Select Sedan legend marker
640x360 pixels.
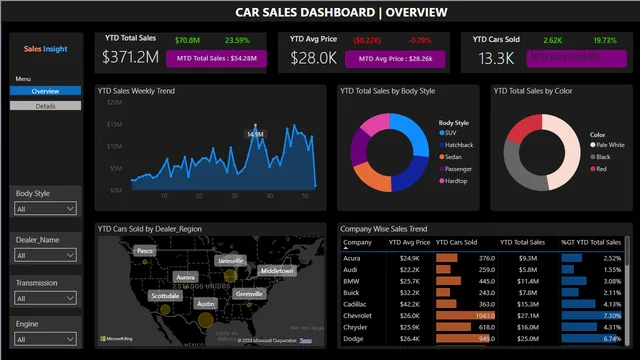coord(442,157)
